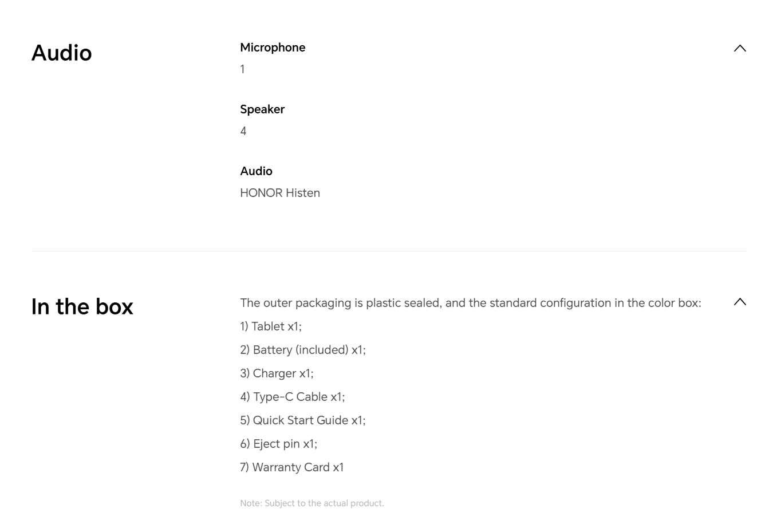773x532 pixels.
Task: Collapse the Audio section chevron
Action: coord(740,48)
